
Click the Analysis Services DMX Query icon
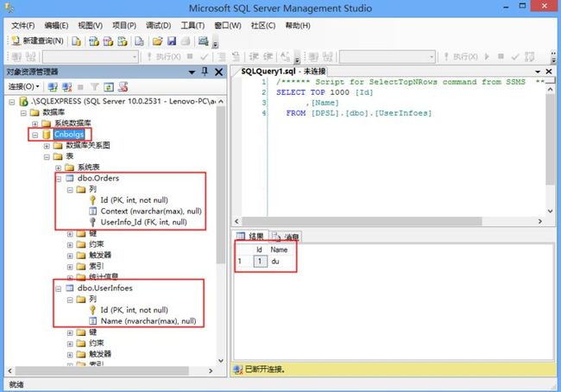pos(108,41)
